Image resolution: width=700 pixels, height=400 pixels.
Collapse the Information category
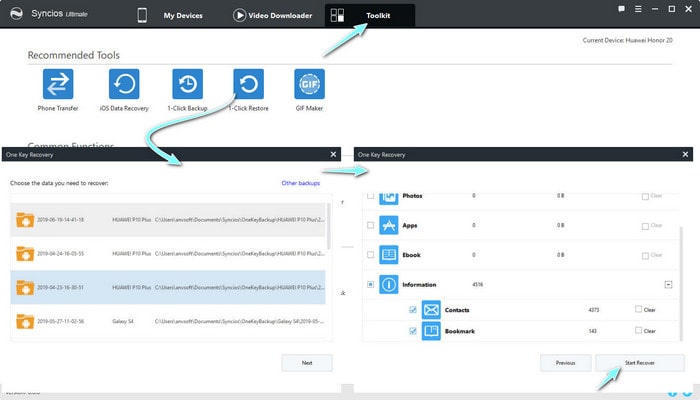tap(668, 284)
